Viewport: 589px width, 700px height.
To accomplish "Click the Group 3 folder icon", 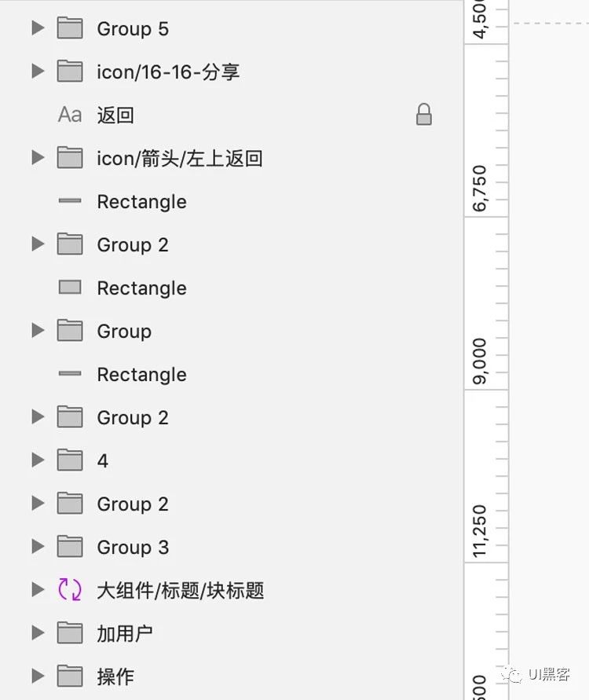I will point(70,547).
